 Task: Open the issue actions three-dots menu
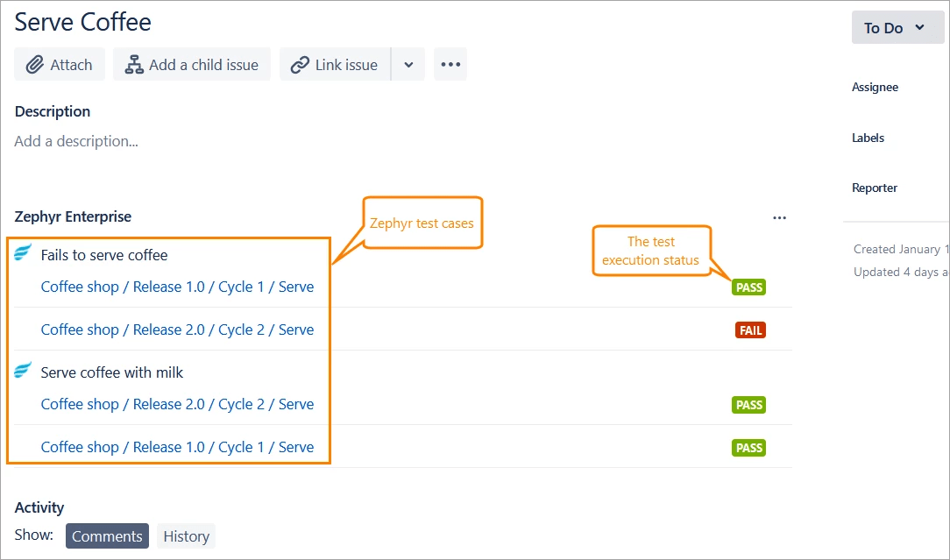pyautogui.click(x=450, y=64)
